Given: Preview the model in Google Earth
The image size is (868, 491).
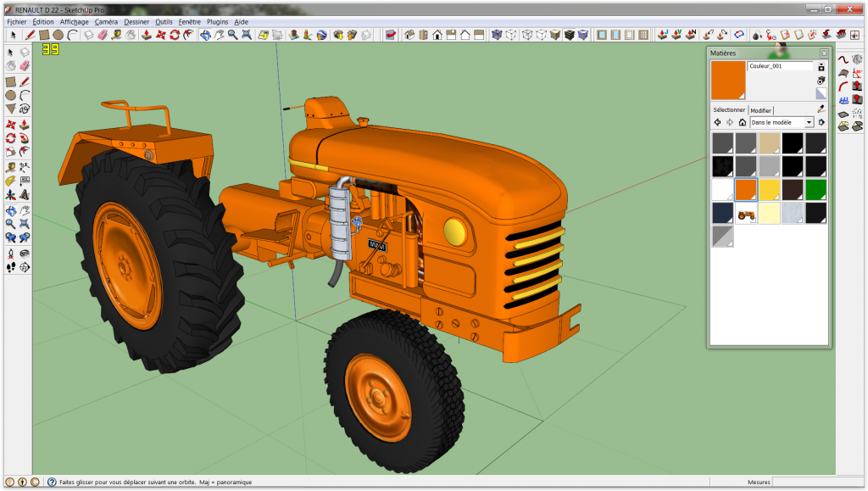Looking at the screenshot, I should tap(321, 35).
